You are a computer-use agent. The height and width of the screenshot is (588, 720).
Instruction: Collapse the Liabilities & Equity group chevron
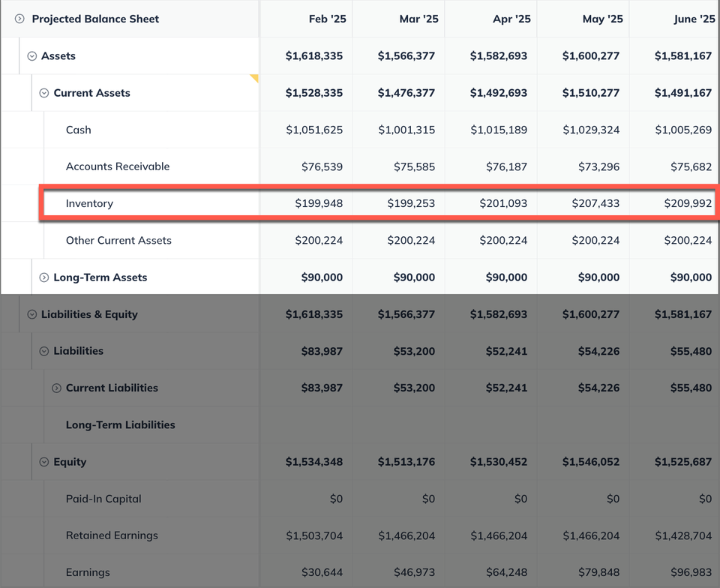(31, 314)
